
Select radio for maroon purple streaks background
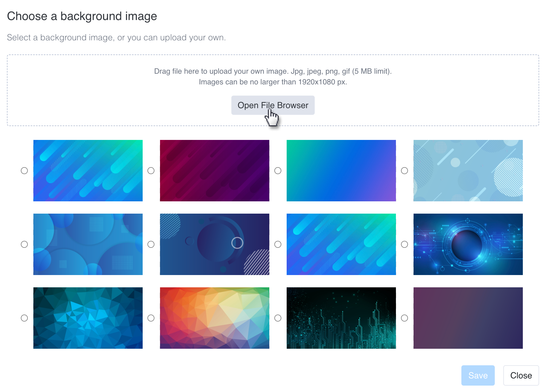151,171
